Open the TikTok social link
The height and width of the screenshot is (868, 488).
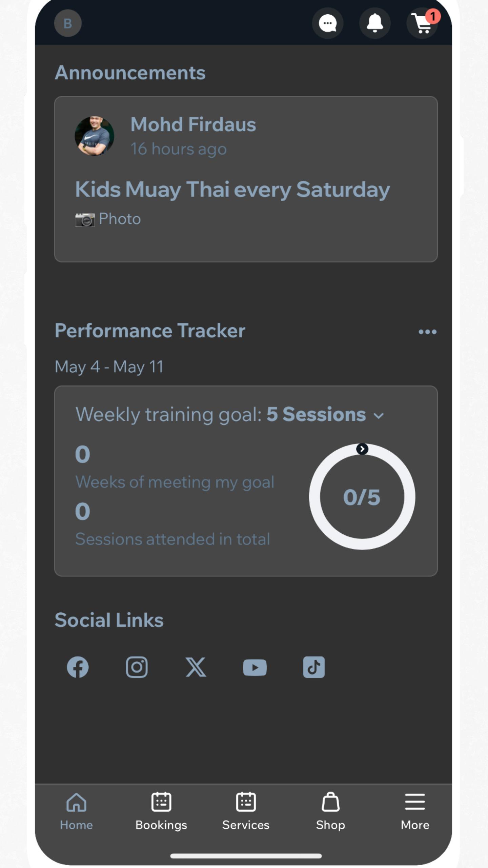[314, 667]
